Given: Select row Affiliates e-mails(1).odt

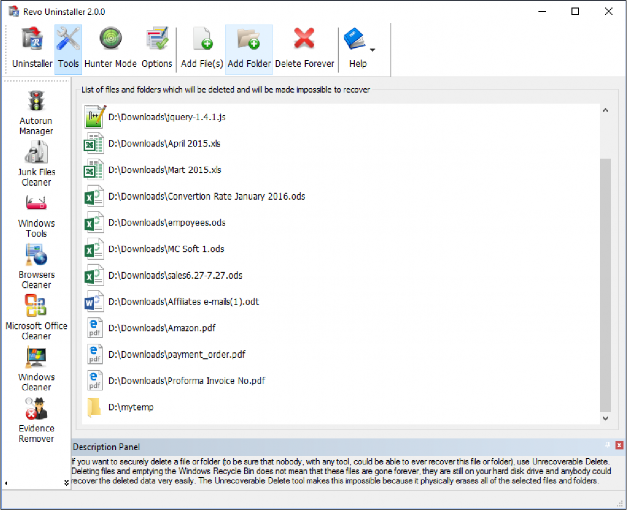Looking at the screenshot, I should 341,302.
